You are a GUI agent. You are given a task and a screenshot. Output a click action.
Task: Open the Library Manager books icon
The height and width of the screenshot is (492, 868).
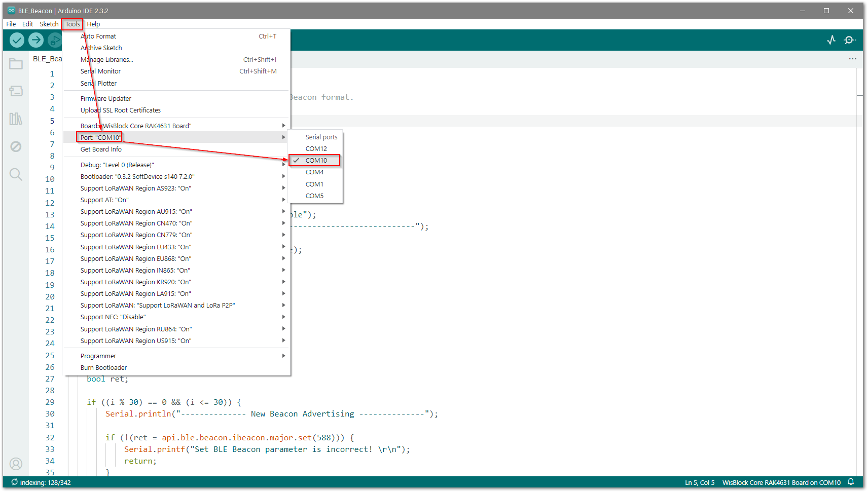[16, 119]
